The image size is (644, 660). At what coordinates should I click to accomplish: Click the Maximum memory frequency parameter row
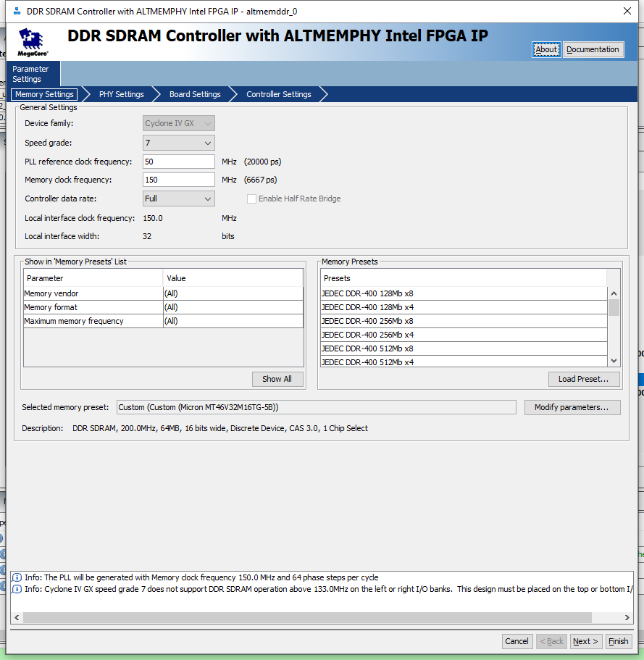tap(93, 321)
